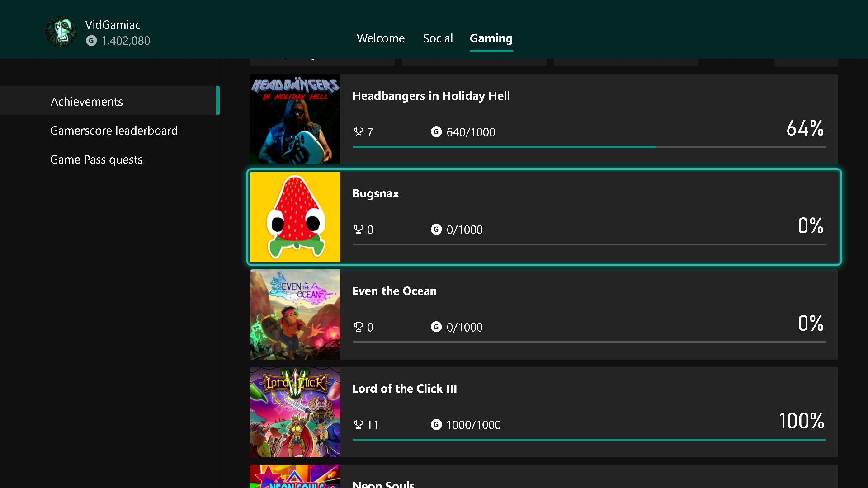Viewport: 868px width, 488px height.
Task: Click the trophy icon beside 11 achievements
Action: coord(358,425)
